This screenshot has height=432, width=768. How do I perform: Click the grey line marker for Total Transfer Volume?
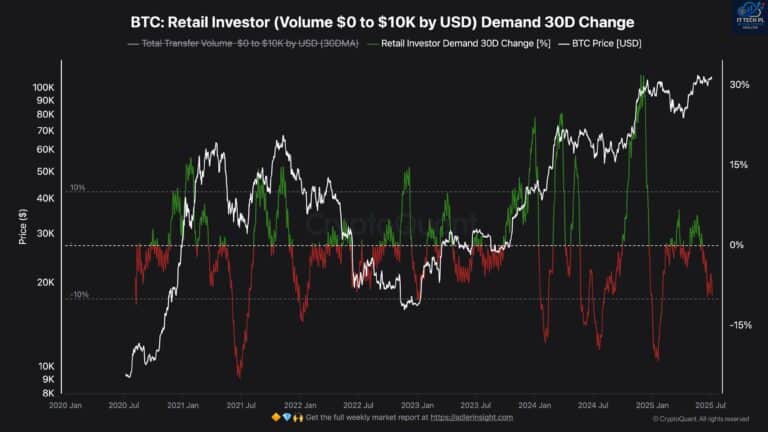[x=135, y=44]
